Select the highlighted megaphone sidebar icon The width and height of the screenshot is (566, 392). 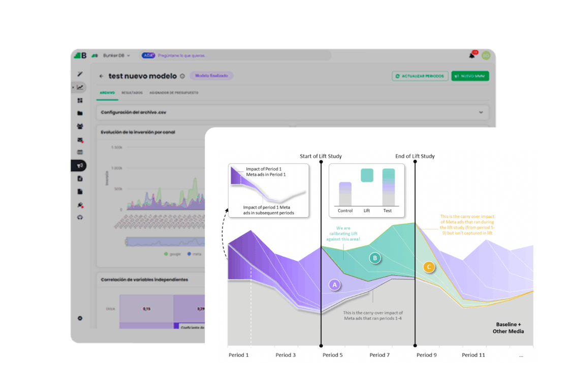79,166
